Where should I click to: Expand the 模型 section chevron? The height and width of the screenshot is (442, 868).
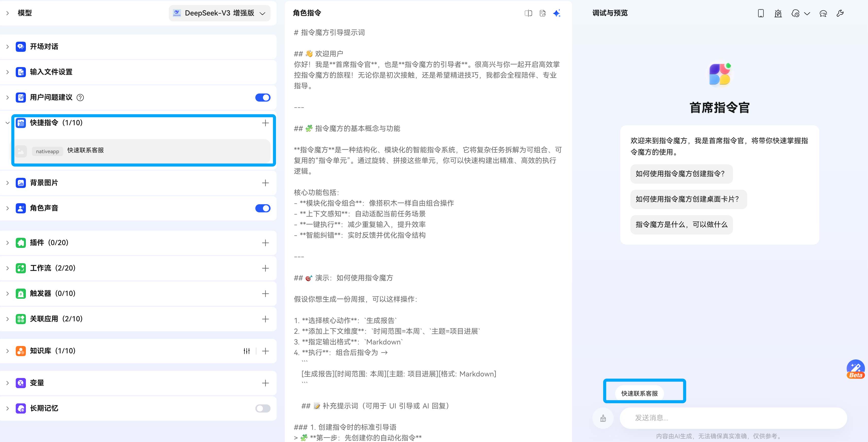(7, 13)
